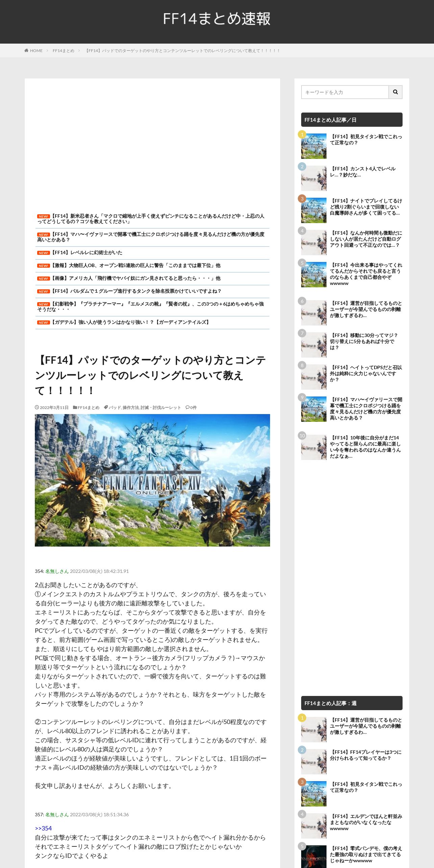
Task: Open daily ranking カンスト4人でレベルレ article
Action: tap(363, 172)
